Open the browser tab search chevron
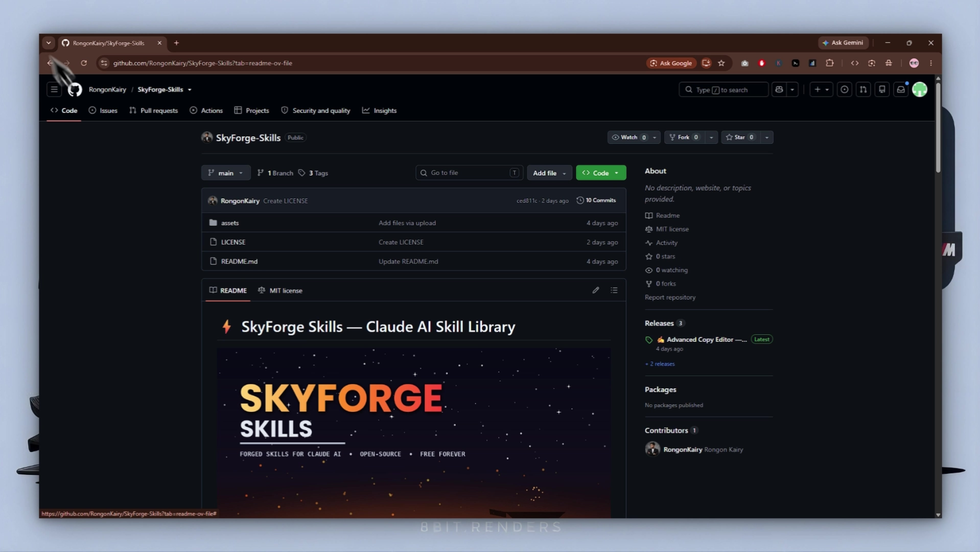 (x=49, y=43)
